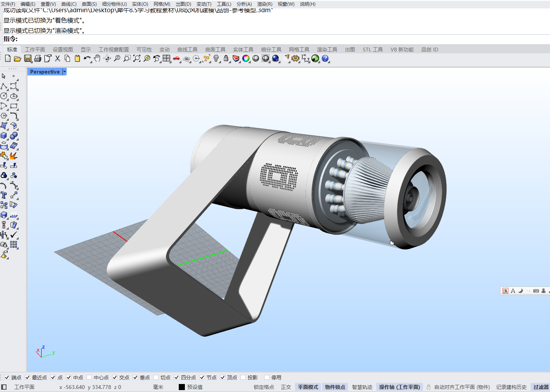Enable the 切点 osnap checkbox
Screen dimensions: 550x392
tap(156, 378)
